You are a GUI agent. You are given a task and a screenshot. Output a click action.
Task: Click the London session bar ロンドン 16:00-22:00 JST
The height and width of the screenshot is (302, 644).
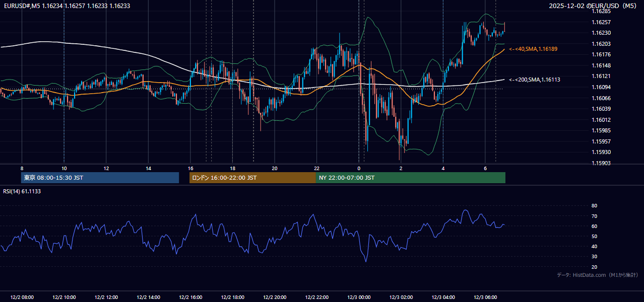pos(252,178)
